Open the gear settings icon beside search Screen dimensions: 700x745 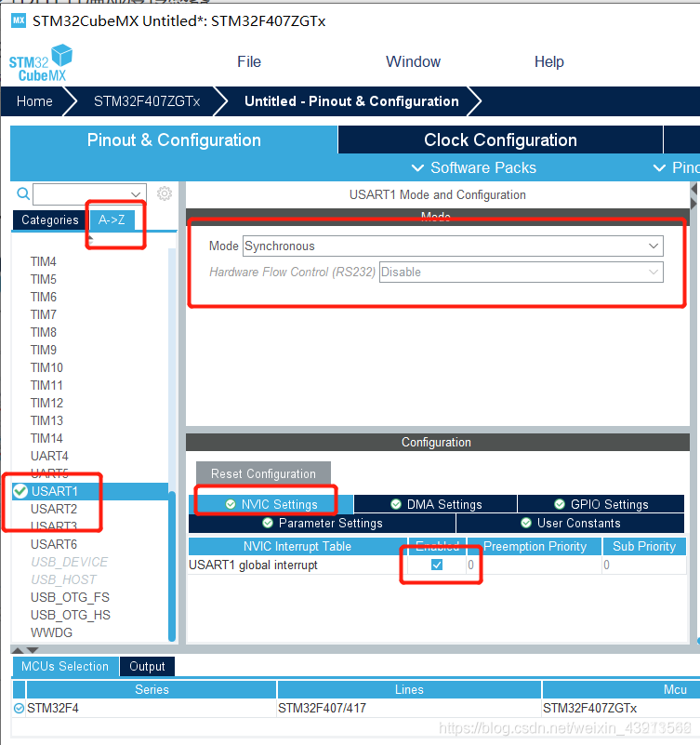[165, 193]
